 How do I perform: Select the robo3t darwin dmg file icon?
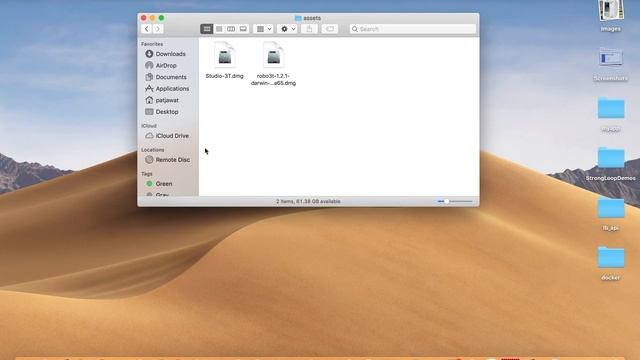point(273,55)
